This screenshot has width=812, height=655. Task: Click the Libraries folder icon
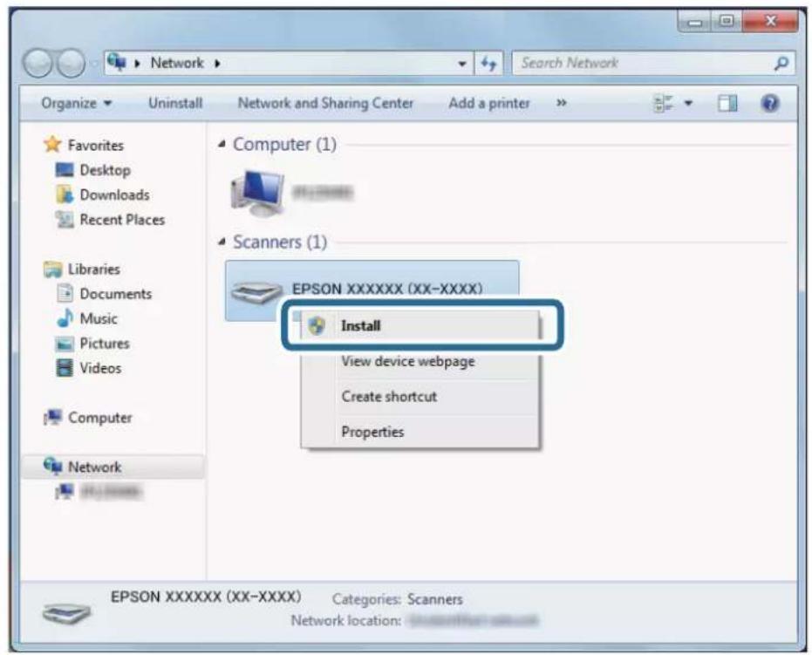[x=53, y=270]
